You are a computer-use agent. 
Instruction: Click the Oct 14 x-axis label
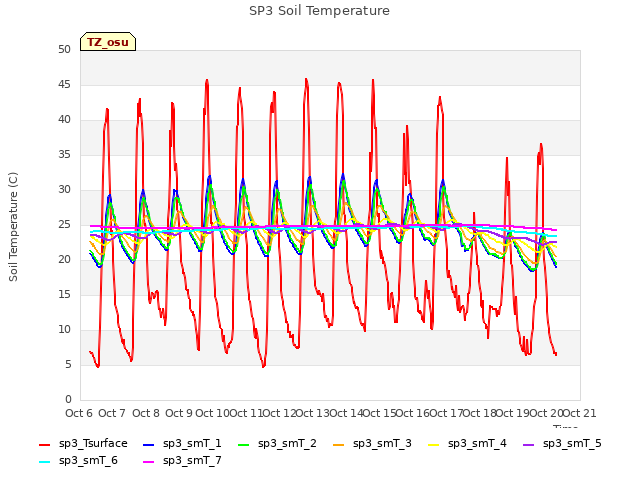[346, 413]
